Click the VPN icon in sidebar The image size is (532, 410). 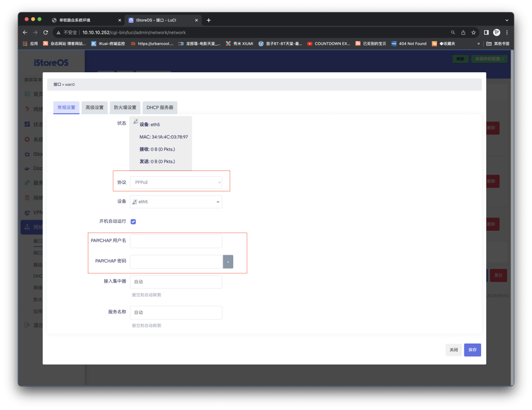(x=28, y=213)
